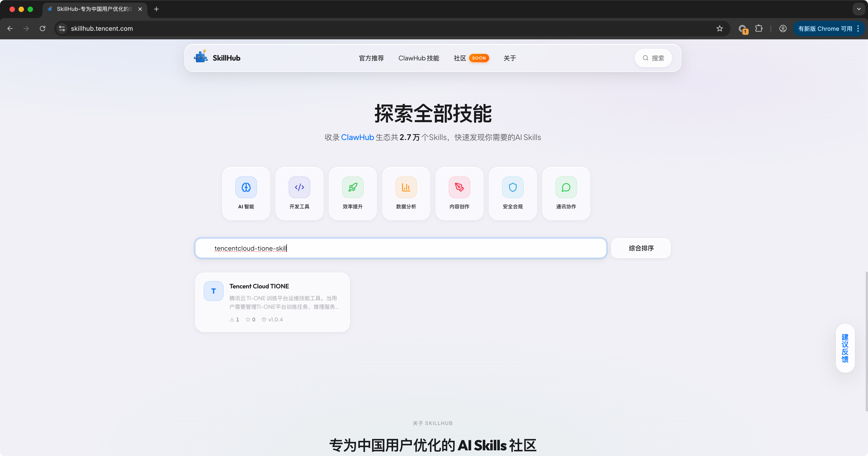Screen dimensions: 868x456
Task: Open Chrome extensions puzzle icon
Action: click(x=759, y=29)
